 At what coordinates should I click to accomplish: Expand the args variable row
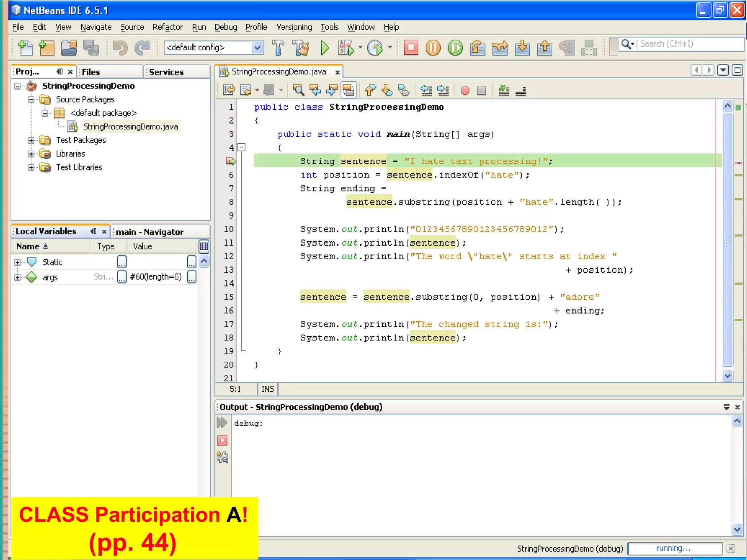coord(18,277)
